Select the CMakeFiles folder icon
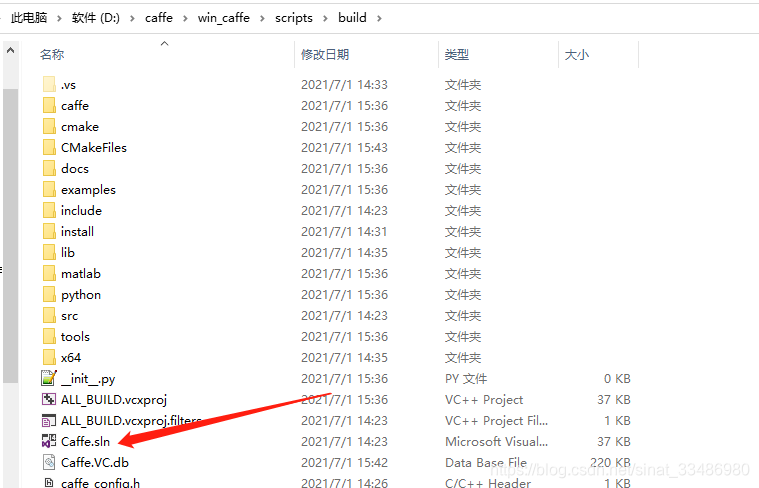Viewport: 759px width, 488px height. point(49,147)
